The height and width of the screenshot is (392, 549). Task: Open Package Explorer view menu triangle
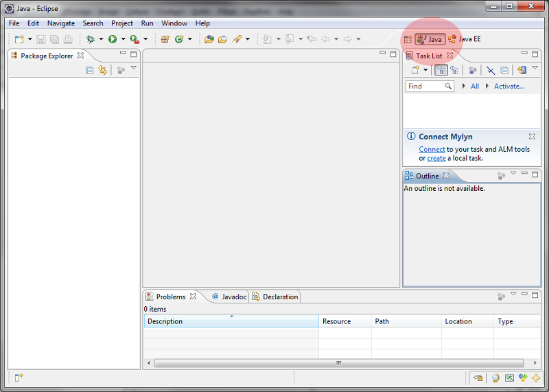[x=134, y=69]
